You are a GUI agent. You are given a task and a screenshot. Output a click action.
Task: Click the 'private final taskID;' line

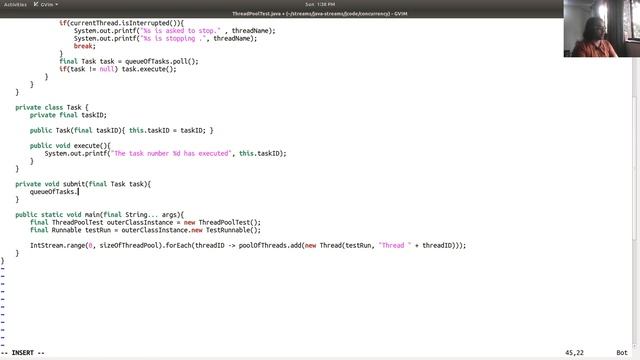[68, 115]
